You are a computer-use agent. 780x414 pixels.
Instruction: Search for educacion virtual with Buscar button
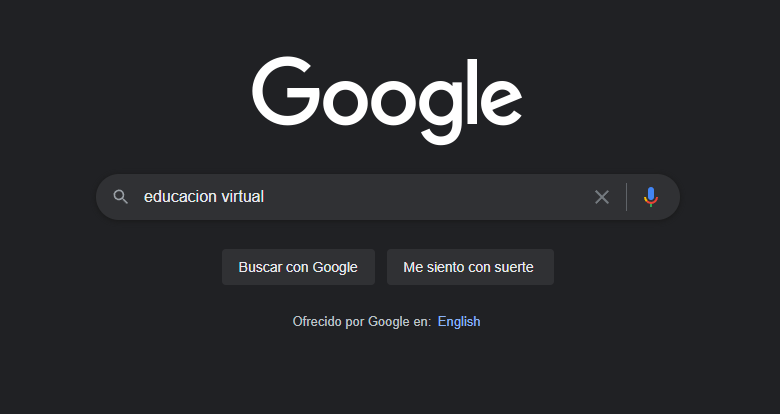pyautogui.click(x=298, y=267)
